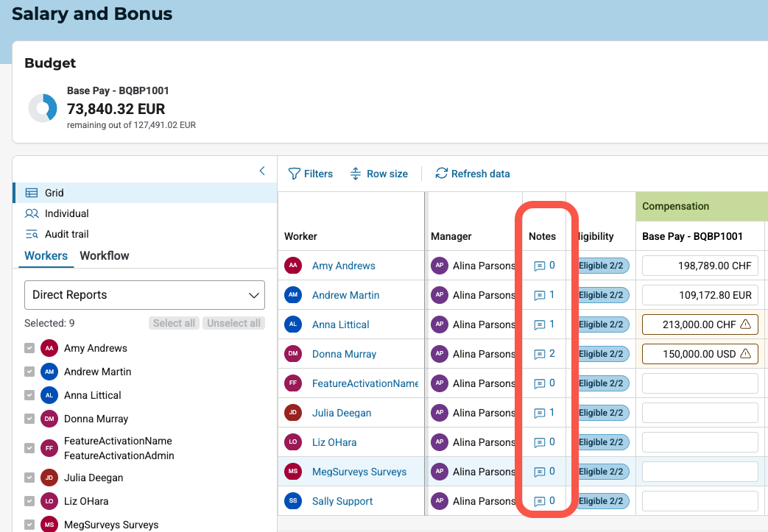Open notes for Julia Deegan
This screenshot has width=768, height=532.
coord(540,413)
